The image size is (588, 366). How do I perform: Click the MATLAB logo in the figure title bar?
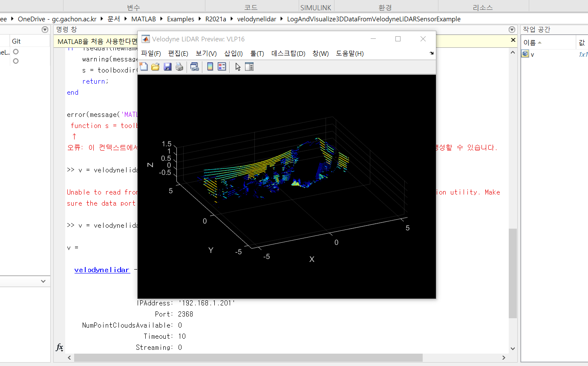point(145,39)
